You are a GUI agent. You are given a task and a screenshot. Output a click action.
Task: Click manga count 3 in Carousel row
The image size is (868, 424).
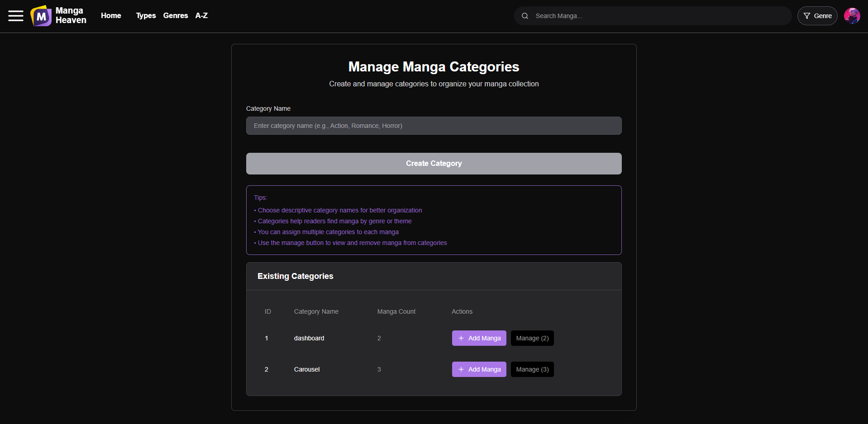click(x=379, y=369)
